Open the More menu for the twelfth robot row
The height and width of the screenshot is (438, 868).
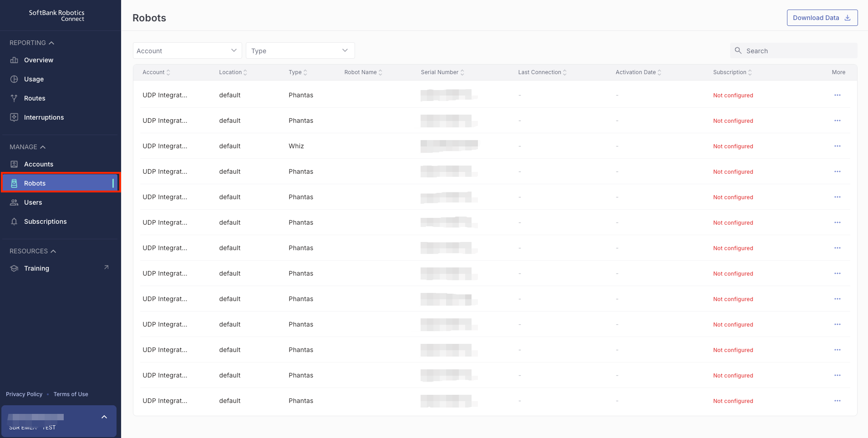(838, 375)
